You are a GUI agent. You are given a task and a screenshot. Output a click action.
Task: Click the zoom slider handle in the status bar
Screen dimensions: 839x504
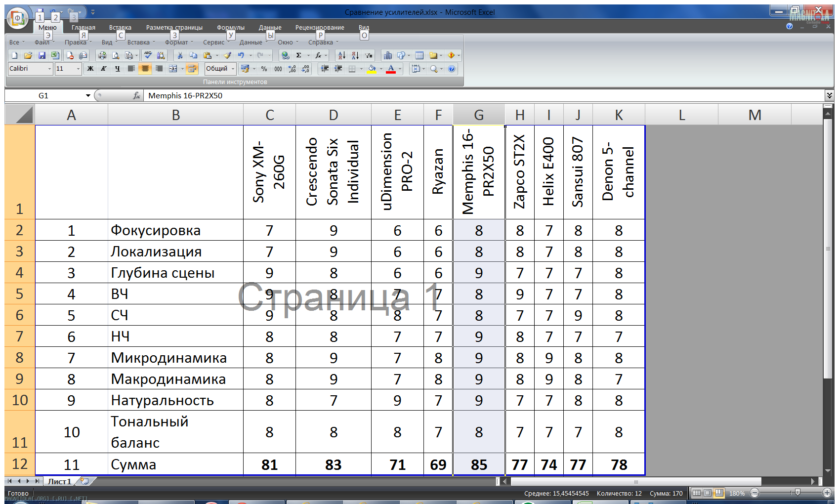[797, 493]
